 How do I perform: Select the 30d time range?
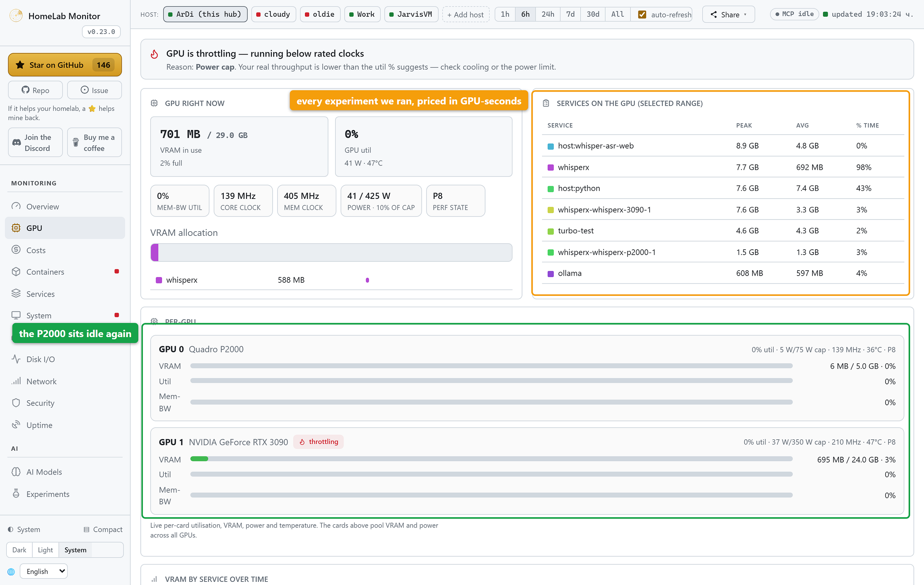click(593, 14)
